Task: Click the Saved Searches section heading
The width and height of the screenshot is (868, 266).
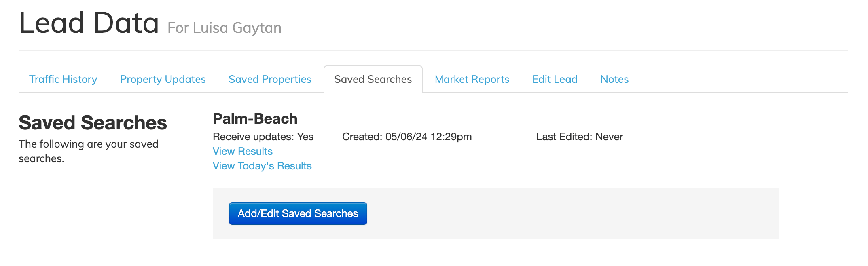Action: click(93, 123)
